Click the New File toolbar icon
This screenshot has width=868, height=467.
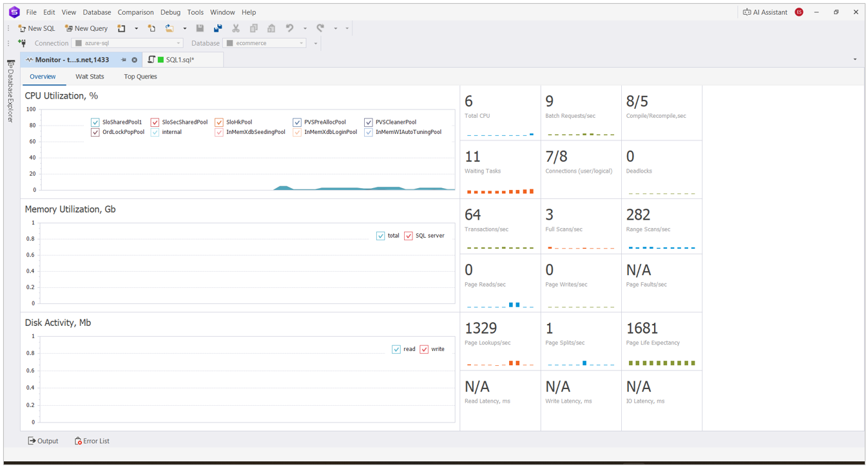pos(151,28)
